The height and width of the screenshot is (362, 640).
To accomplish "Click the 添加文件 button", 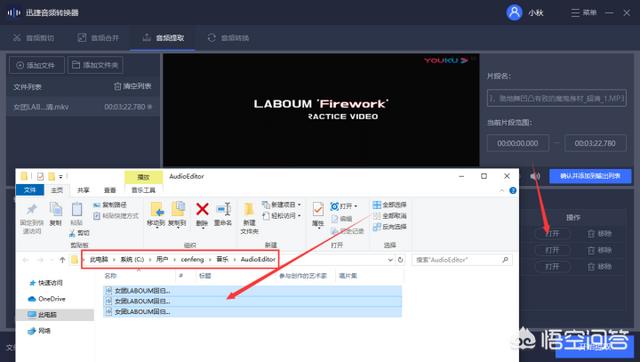I will pos(36,65).
